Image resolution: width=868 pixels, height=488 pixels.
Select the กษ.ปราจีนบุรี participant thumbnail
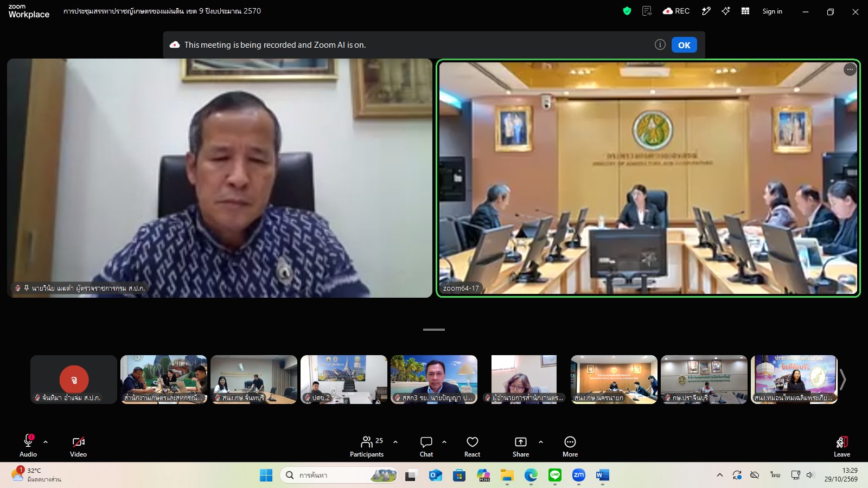coord(704,380)
